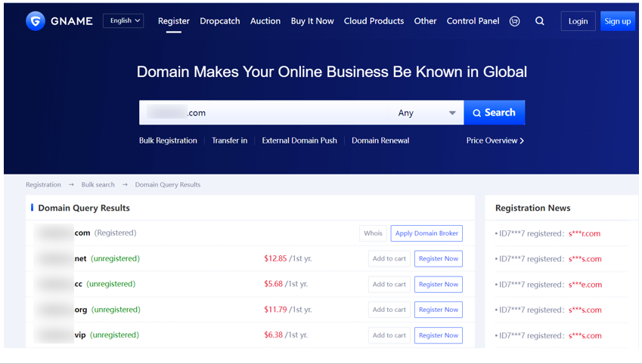Add the .vip domain to cart
Viewport: 642px width, 364px height.
pyautogui.click(x=389, y=335)
